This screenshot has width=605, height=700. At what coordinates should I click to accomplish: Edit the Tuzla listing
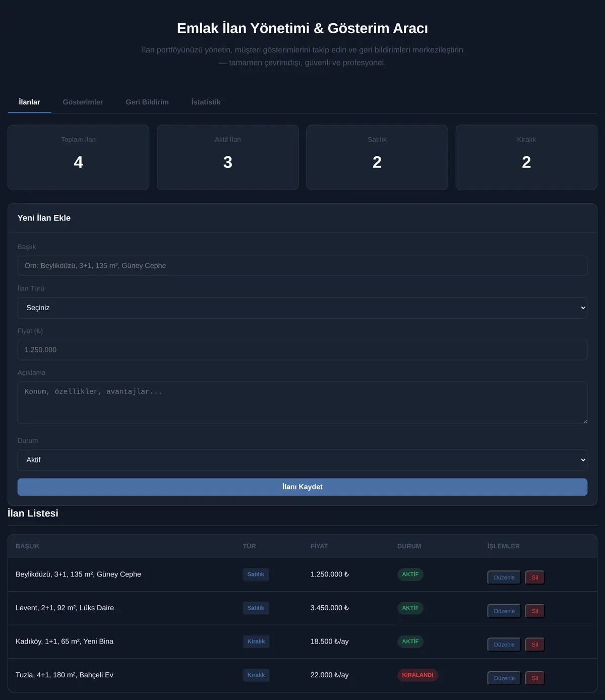[504, 678]
